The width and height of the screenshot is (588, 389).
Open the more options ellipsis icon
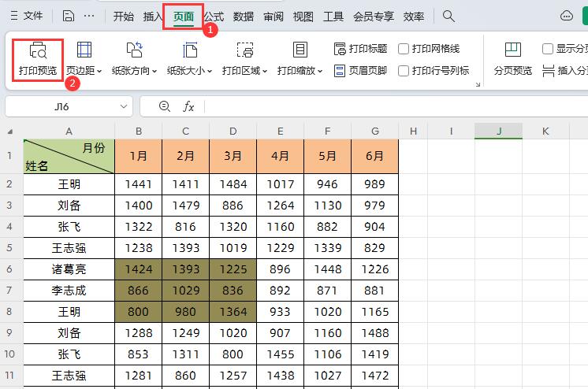tap(89, 16)
